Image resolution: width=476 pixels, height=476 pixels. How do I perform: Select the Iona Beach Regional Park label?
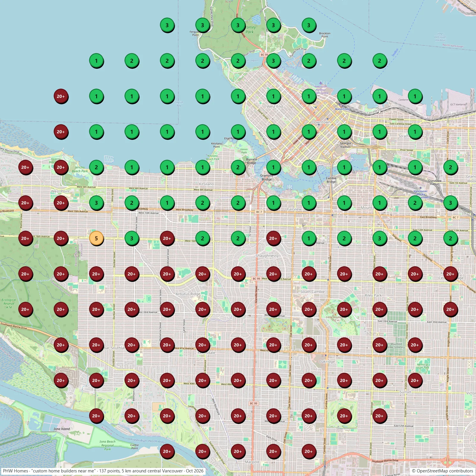click(x=107, y=445)
